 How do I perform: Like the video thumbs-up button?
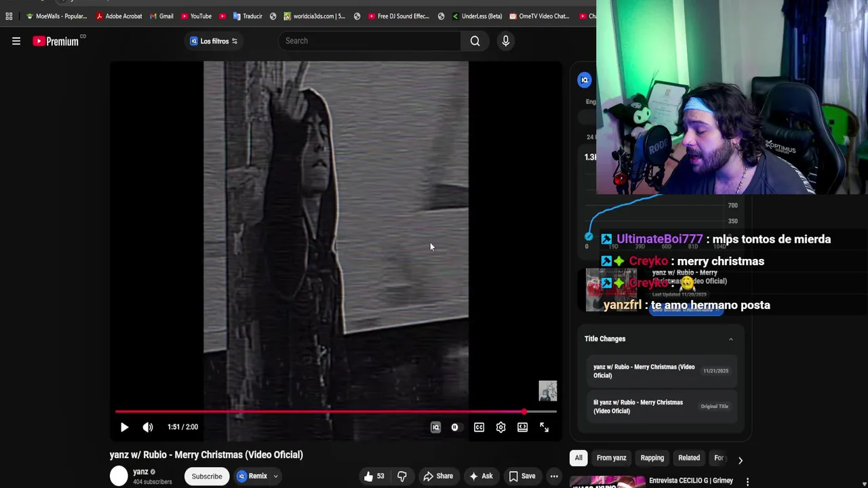pyautogui.click(x=374, y=476)
